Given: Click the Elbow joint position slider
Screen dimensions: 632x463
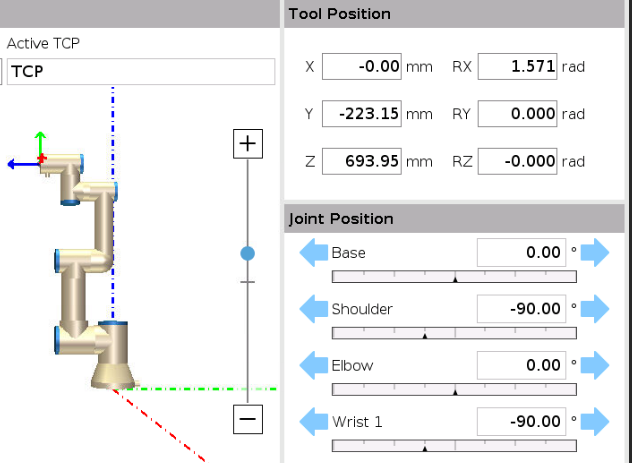Looking at the screenshot, I should 454,390.
